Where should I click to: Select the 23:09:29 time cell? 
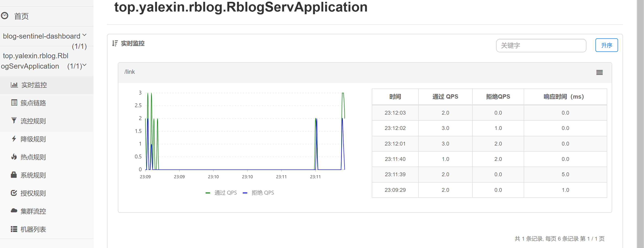(395, 190)
